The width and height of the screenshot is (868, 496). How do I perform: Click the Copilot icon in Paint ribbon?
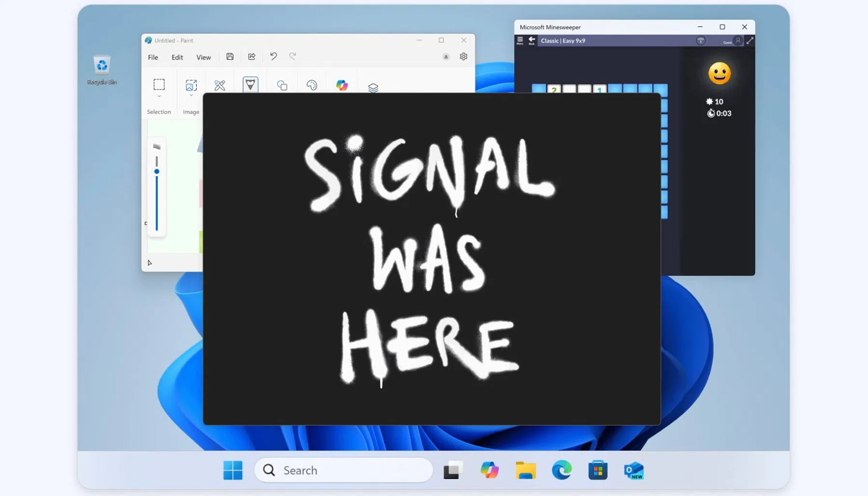click(x=342, y=85)
